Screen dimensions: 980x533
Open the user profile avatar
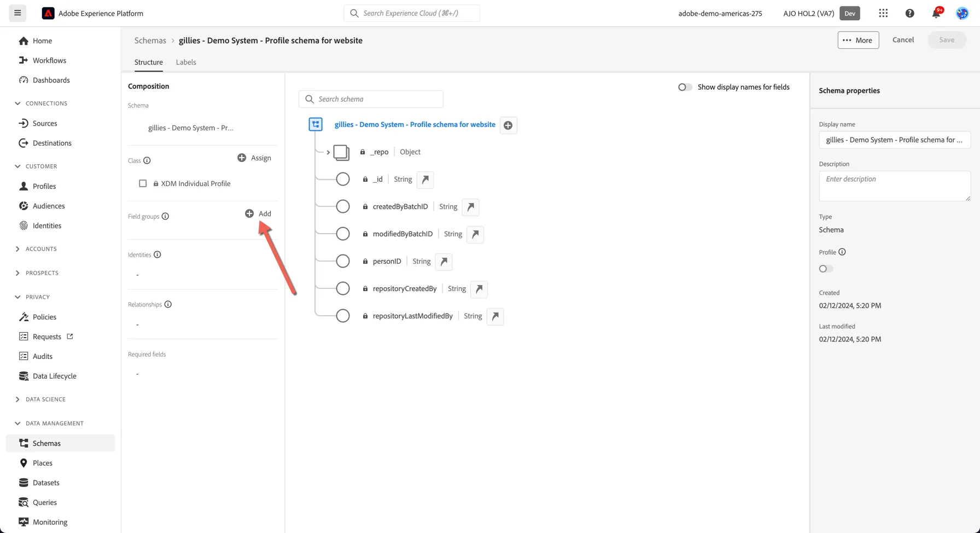pyautogui.click(x=962, y=13)
